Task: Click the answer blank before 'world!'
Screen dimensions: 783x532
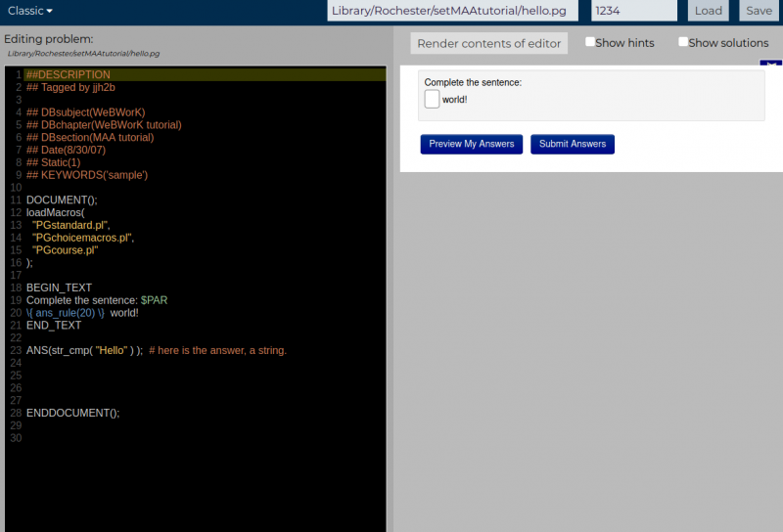Action: click(x=432, y=99)
